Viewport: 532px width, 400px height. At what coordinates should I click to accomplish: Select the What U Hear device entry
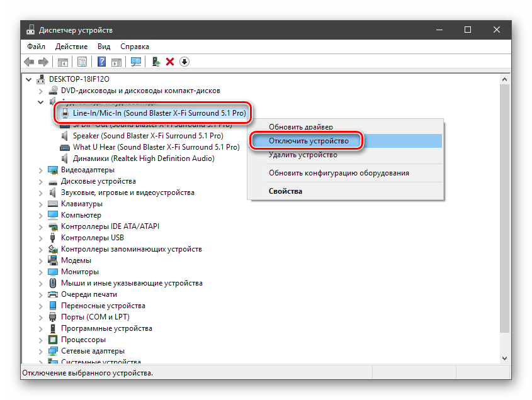[156, 147]
